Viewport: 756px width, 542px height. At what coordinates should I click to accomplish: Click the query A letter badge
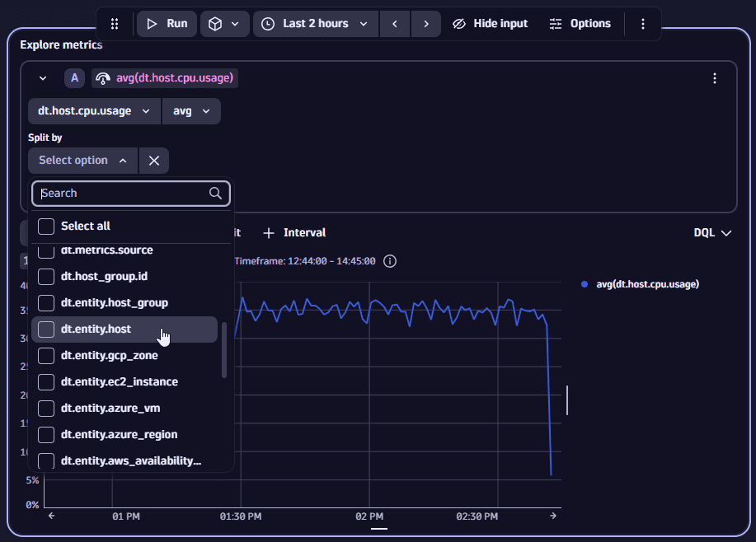[75, 78]
